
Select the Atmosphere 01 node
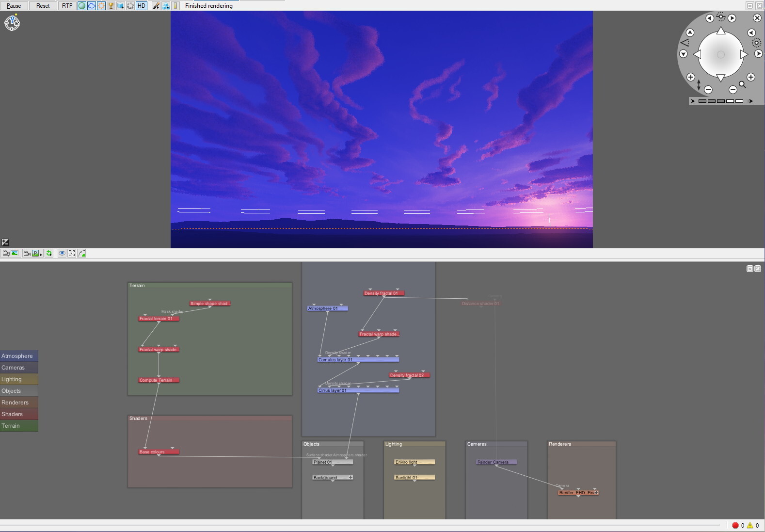[328, 308]
